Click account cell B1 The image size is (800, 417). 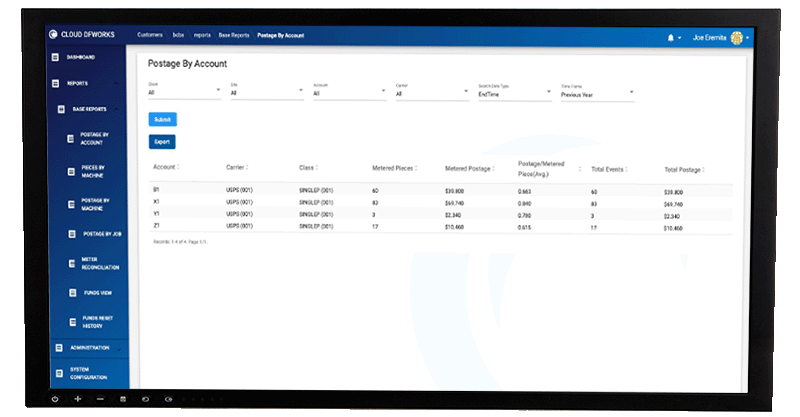coord(156,189)
